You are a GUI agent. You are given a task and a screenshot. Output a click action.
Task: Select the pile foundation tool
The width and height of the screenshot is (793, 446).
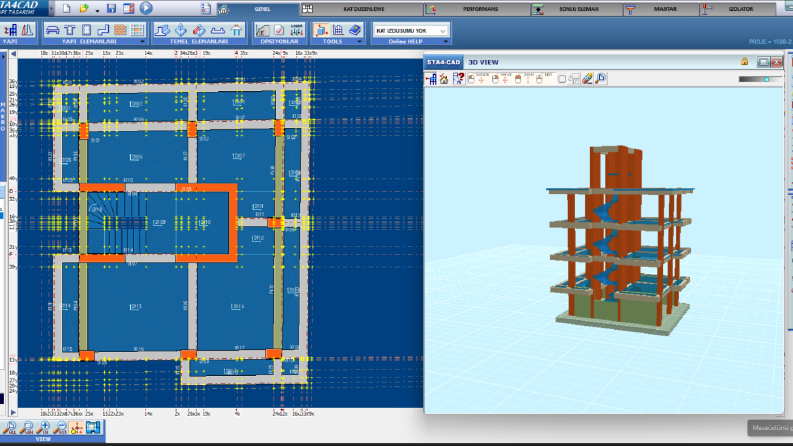[x=236, y=30]
